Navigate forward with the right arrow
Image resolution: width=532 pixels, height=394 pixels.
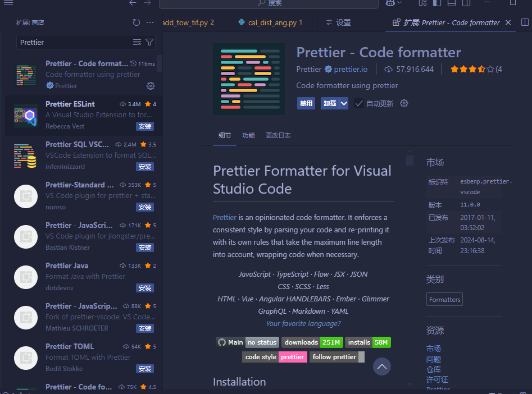pos(147,3)
